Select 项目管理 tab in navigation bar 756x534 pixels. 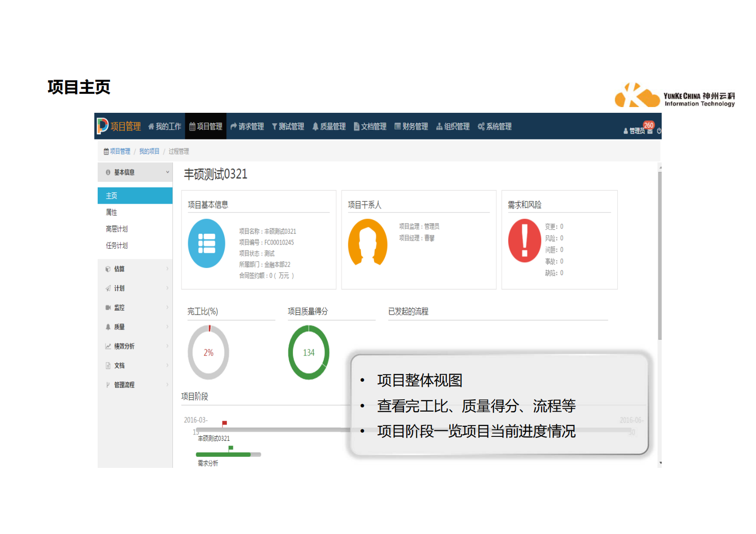coord(206,127)
